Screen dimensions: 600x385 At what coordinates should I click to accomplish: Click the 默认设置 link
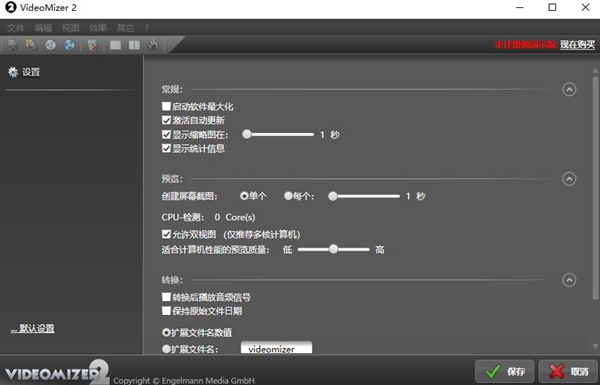33,328
